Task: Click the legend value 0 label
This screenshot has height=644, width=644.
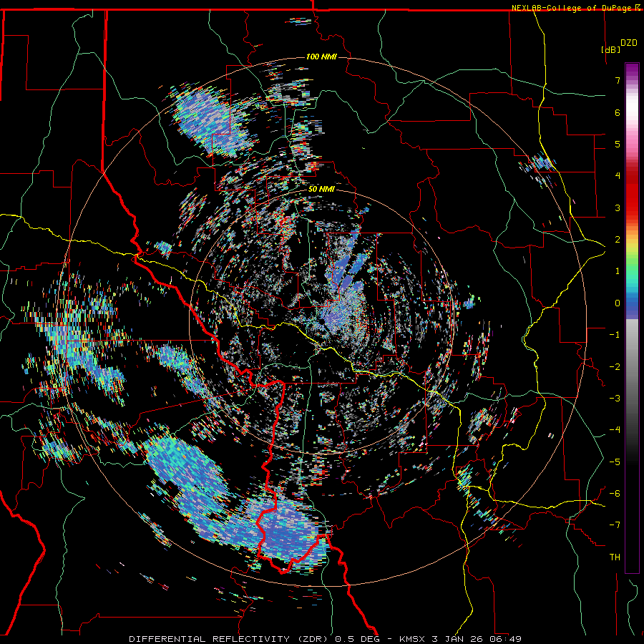Action: point(618,303)
